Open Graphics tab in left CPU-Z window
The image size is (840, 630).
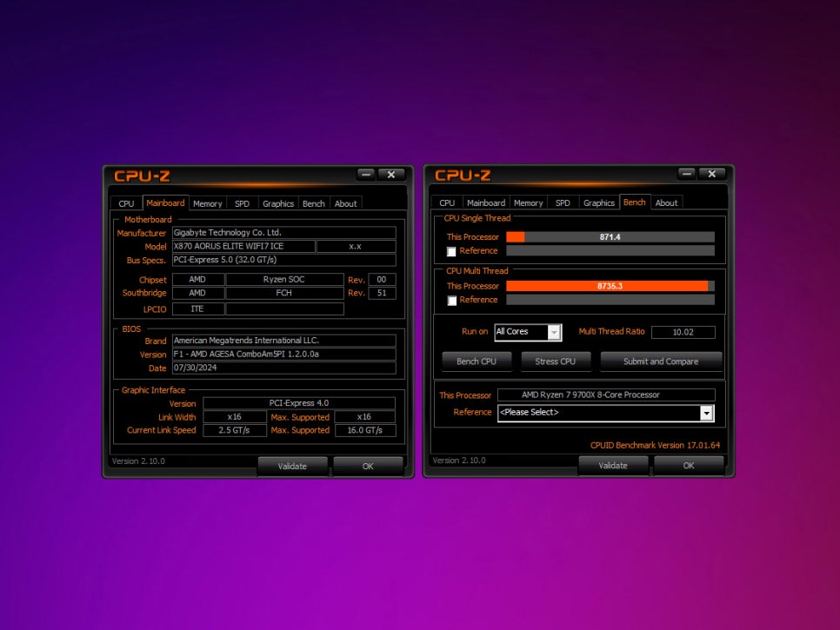pyautogui.click(x=278, y=203)
